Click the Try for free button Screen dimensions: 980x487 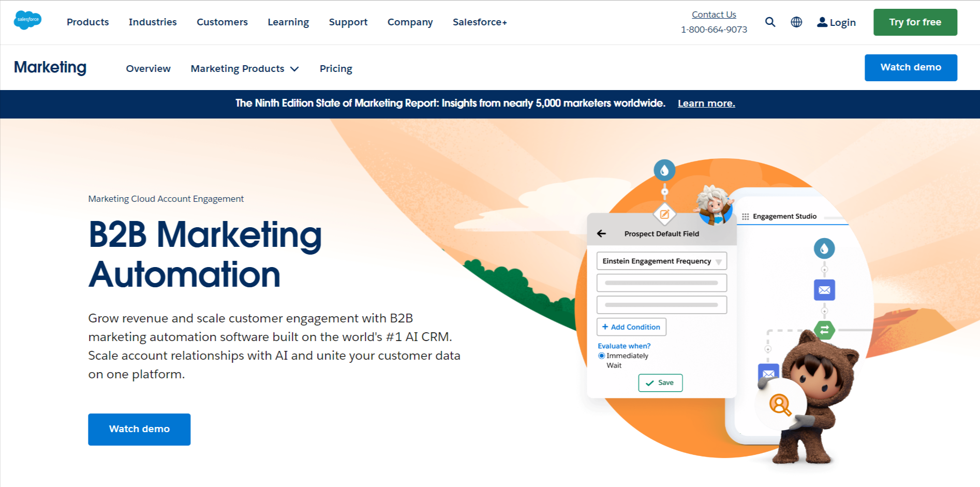click(915, 22)
